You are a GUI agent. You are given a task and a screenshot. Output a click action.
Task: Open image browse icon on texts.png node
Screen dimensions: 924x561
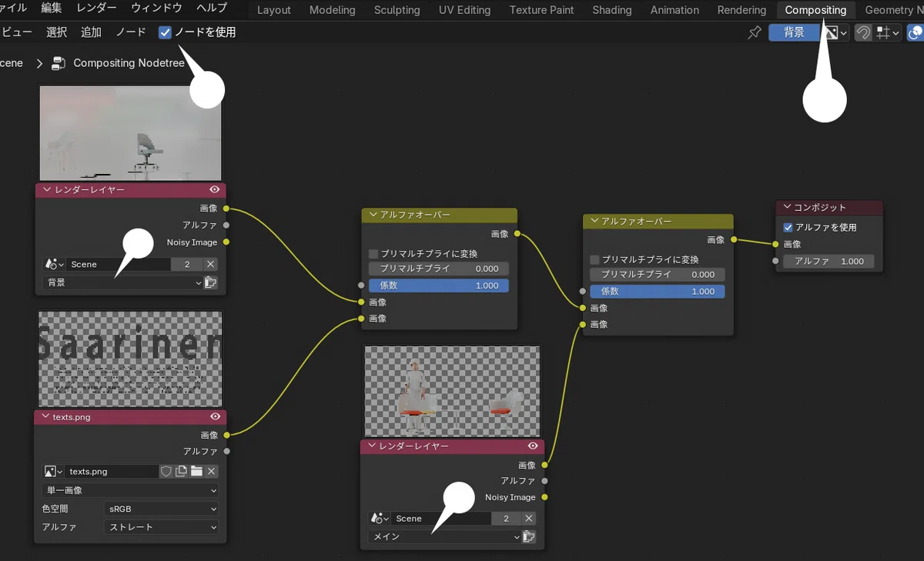click(54, 471)
